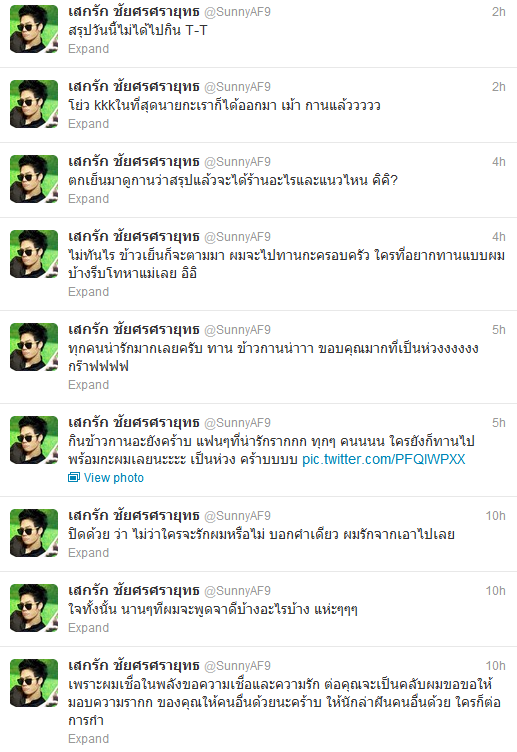Expand the first 10h tweet
The height and width of the screenshot is (752, 517).
tap(88, 552)
